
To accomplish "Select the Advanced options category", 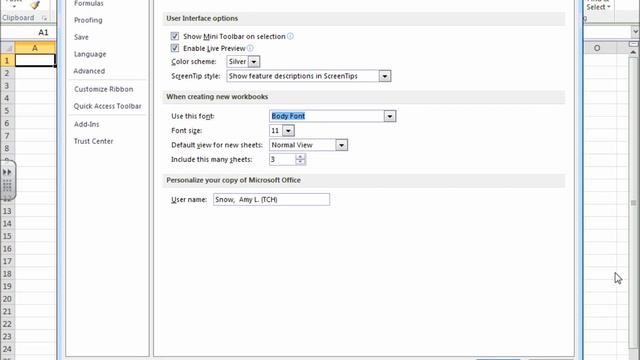I will [x=89, y=71].
